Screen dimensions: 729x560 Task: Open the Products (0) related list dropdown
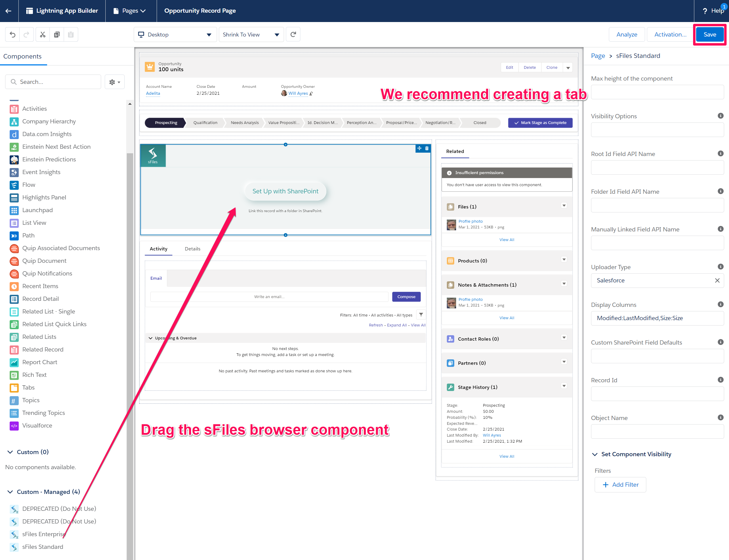(564, 260)
